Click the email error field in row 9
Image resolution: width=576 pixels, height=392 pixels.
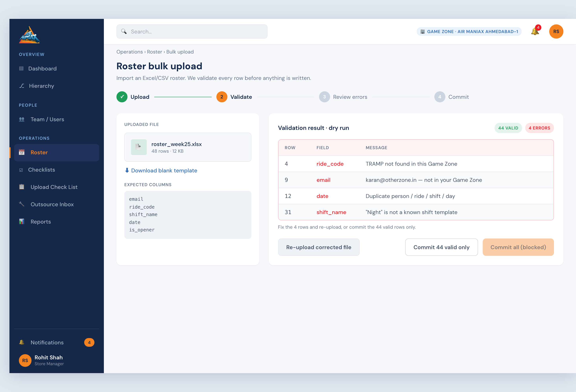(x=323, y=180)
